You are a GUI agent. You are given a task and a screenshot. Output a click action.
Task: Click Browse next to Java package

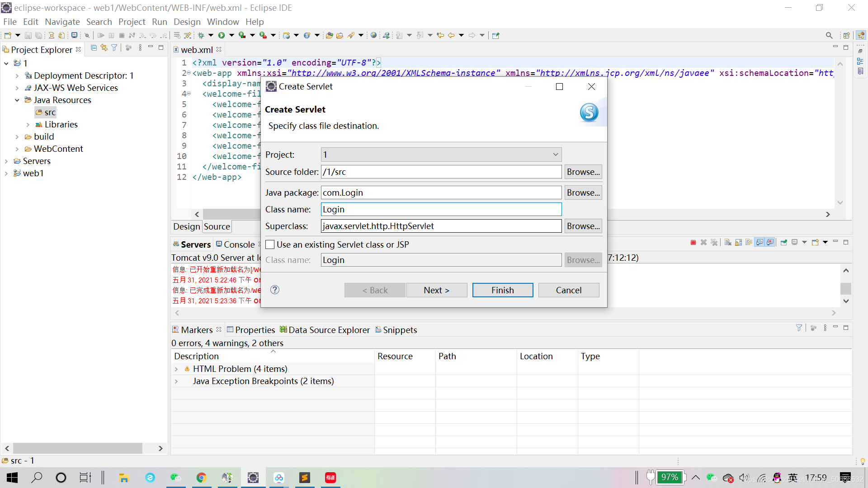583,192
